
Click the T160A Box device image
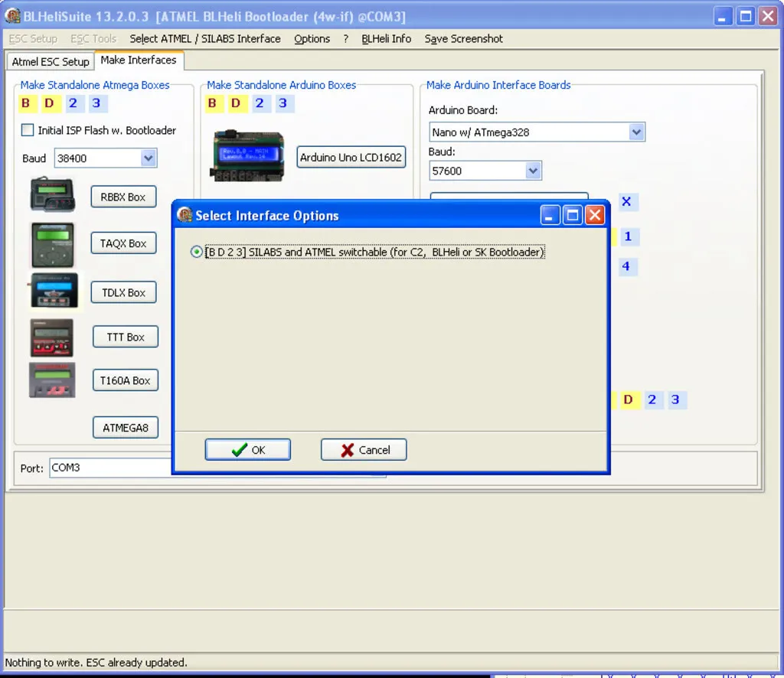(52, 380)
